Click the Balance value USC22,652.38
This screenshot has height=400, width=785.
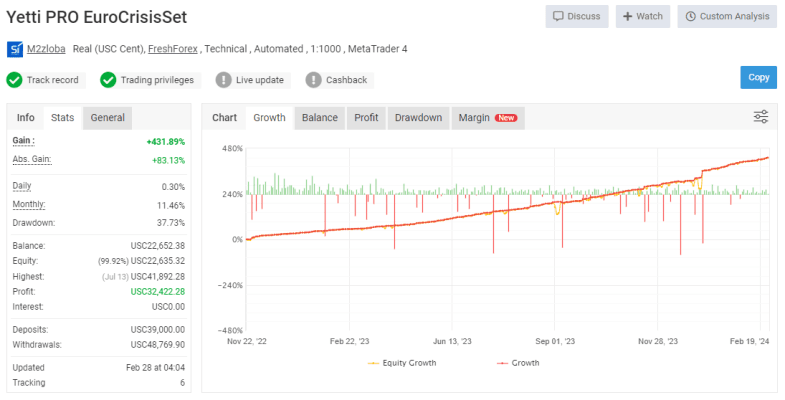[158, 246]
